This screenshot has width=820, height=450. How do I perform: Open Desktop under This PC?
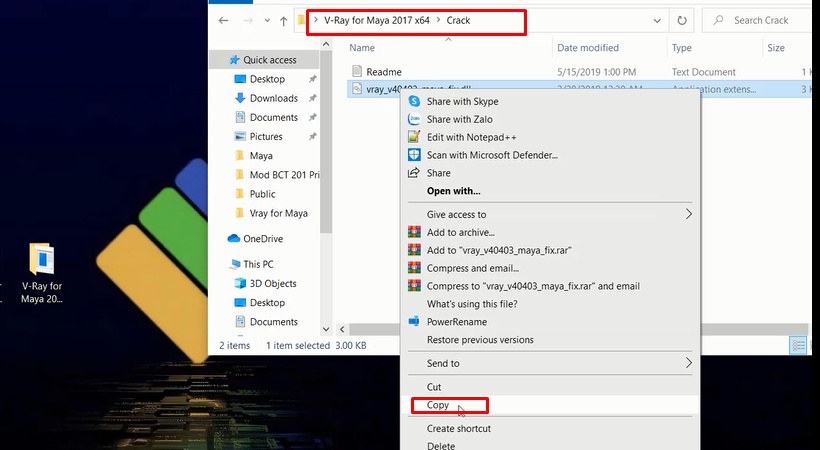(267, 302)
